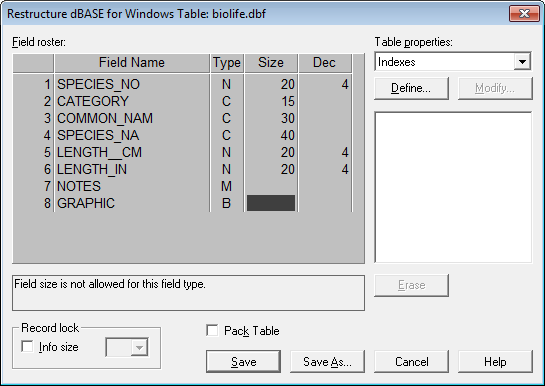Open Help for this dialog
545x386 pixels.
pos(495,361)
